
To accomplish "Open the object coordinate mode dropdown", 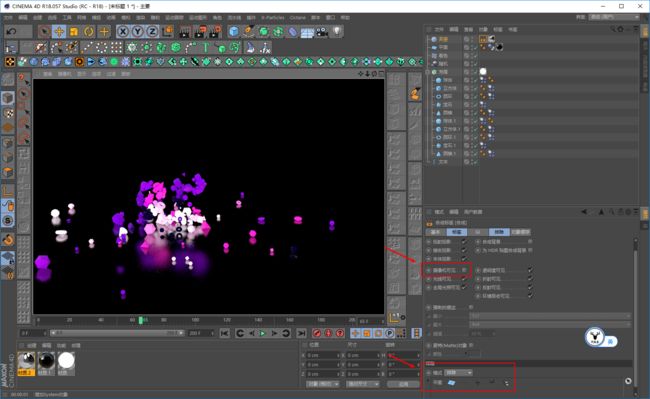I will pyautogui.click(x=323, y=384).
